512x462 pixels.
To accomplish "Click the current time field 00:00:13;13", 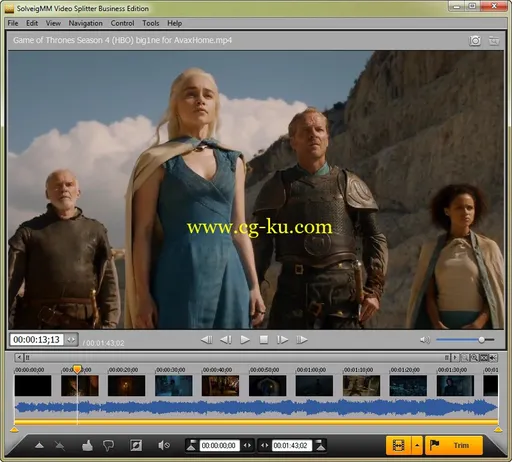I will (x=37, y=340).
